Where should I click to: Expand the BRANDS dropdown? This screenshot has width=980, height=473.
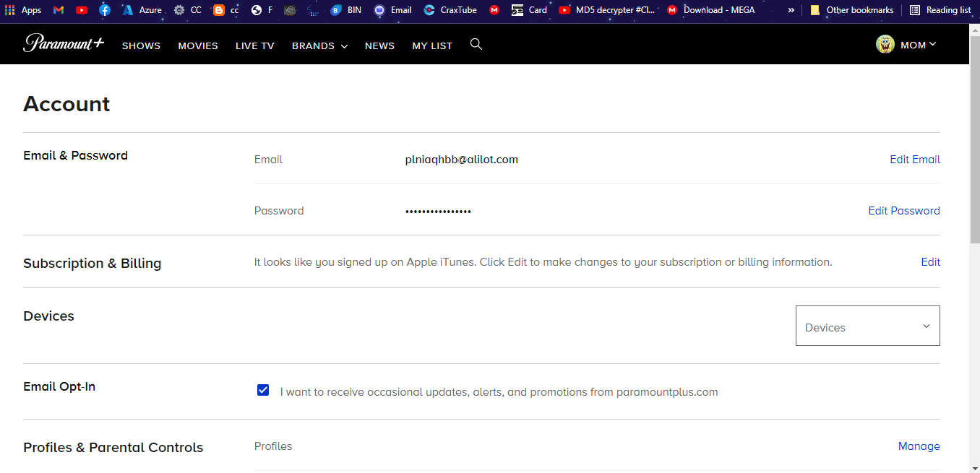[319, 45]
